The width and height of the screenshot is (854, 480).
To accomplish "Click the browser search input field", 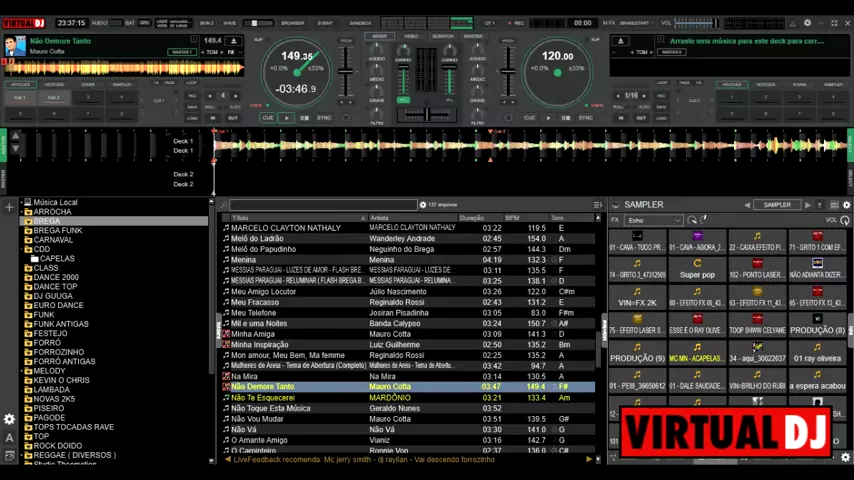I will 323,205.
